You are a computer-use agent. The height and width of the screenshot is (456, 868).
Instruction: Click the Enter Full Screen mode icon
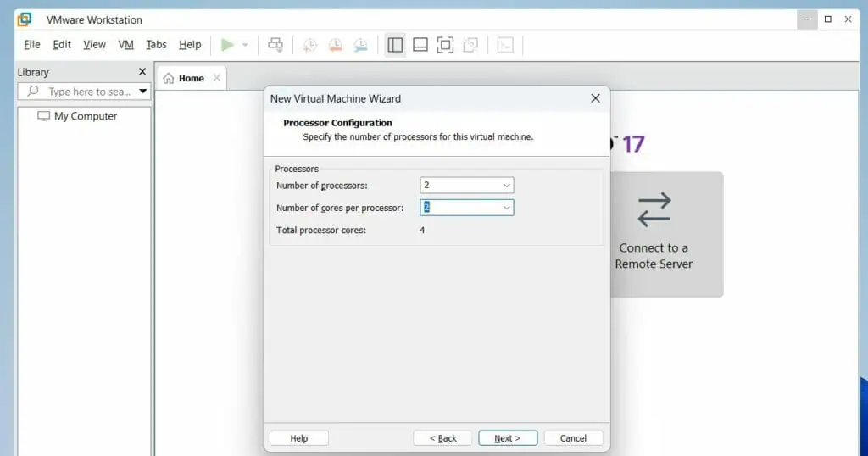(x=446, y=45)
